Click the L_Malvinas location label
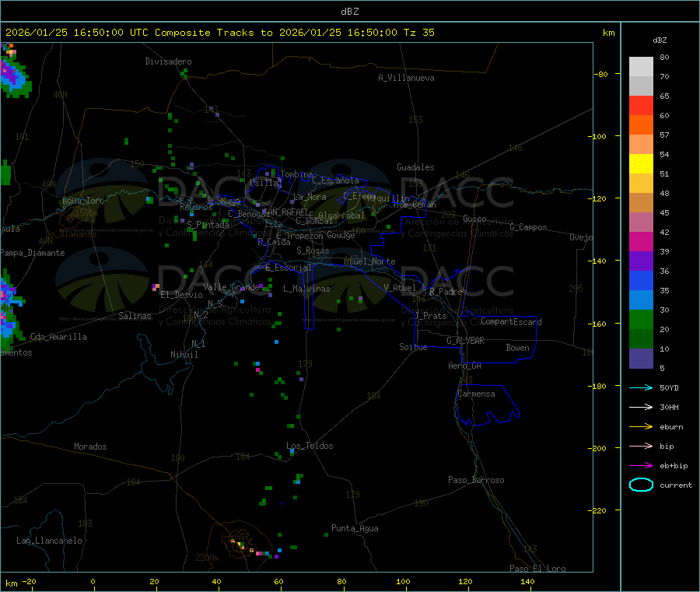700x592 pixels. pyautogui.click(x=306, y=289)
